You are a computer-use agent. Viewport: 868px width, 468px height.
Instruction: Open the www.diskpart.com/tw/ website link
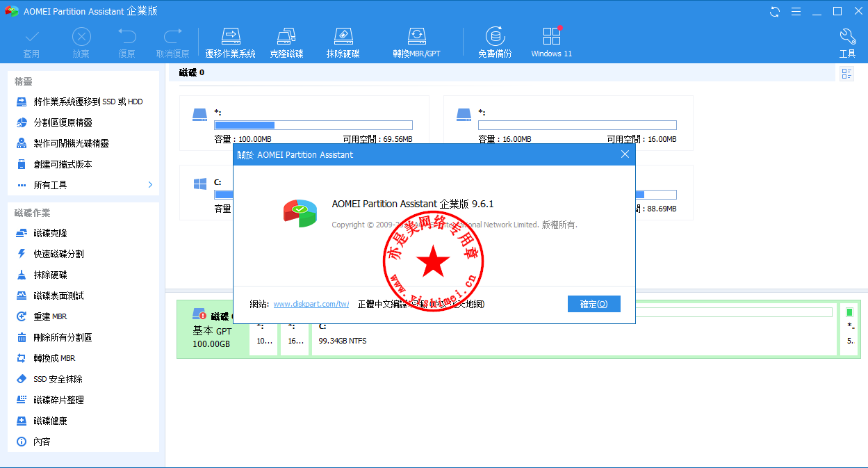pyautogui.click(x=311, y=304)
